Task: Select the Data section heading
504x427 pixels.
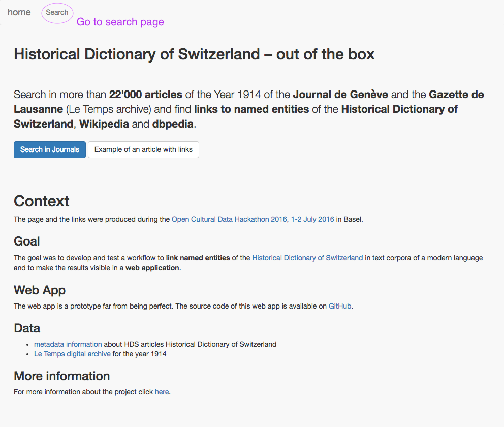Action: [27, 328]
